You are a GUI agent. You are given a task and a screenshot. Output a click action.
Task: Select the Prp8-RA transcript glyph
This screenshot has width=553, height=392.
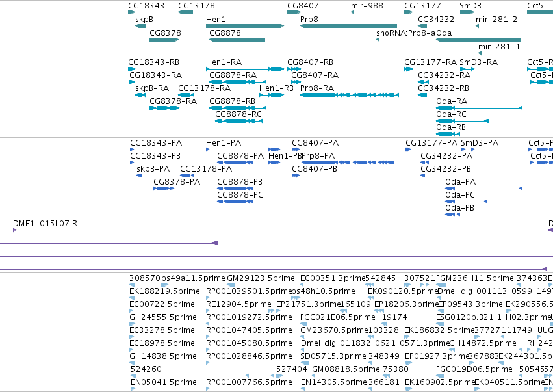350,95
